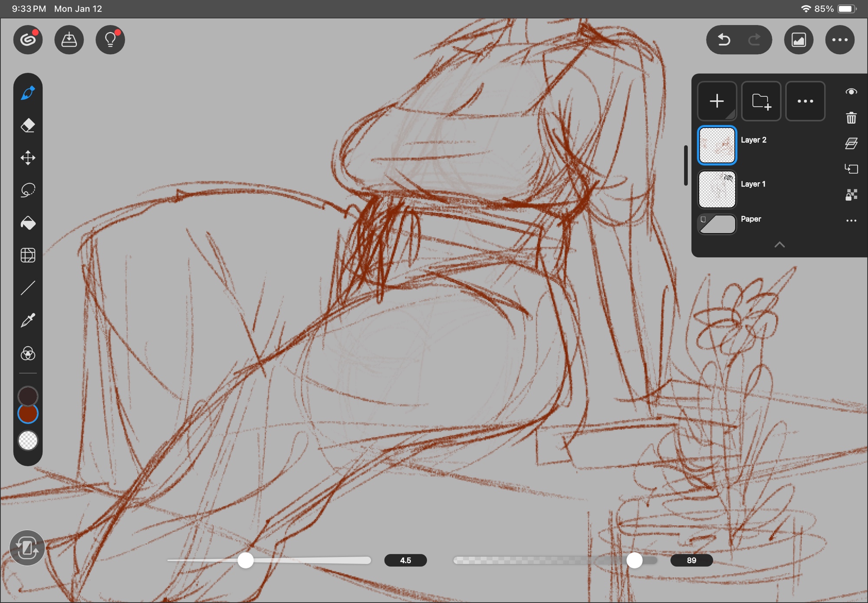Choose the straight Line tool
Screen dimensions: 868x603
tap(28, 288)
